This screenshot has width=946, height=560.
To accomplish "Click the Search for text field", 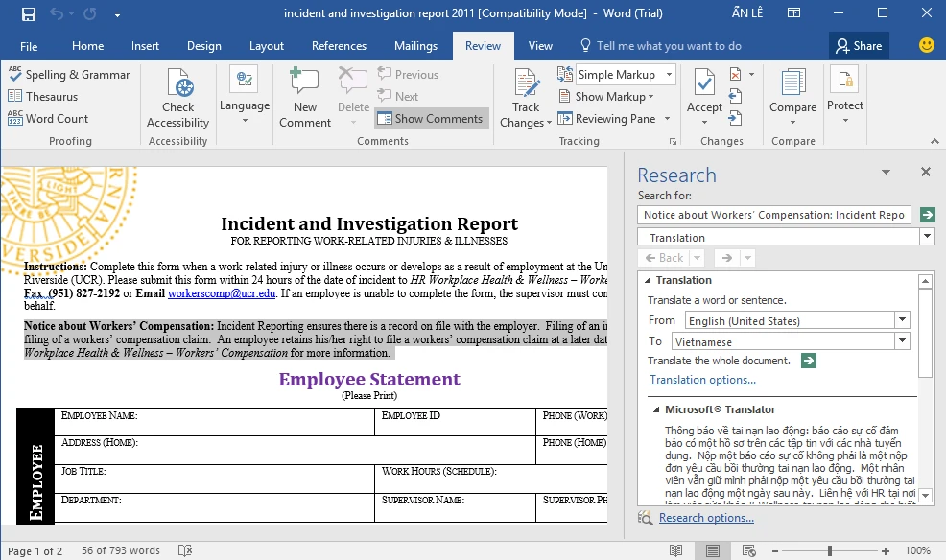I will point(773,215).
